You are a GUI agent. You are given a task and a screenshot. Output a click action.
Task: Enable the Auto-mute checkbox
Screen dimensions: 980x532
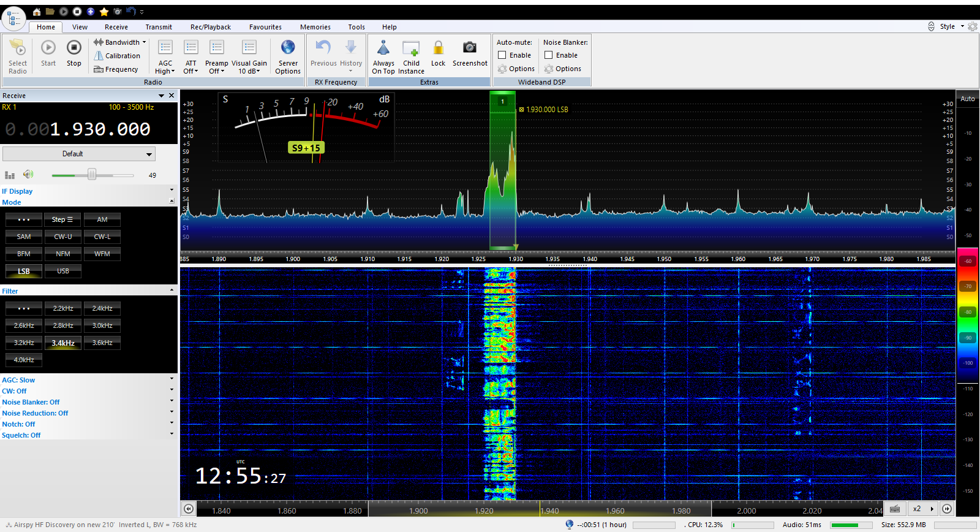point(502,55)
